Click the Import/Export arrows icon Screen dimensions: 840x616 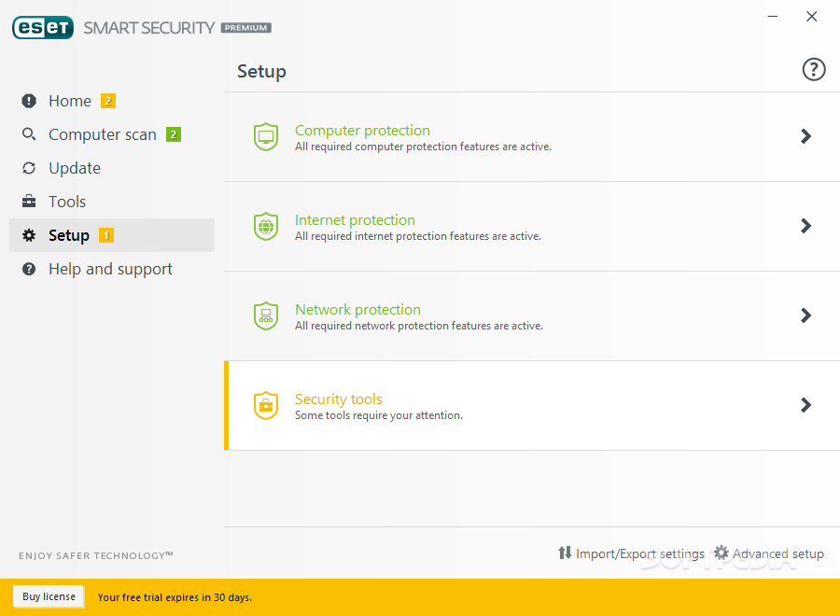coord(565,553)
